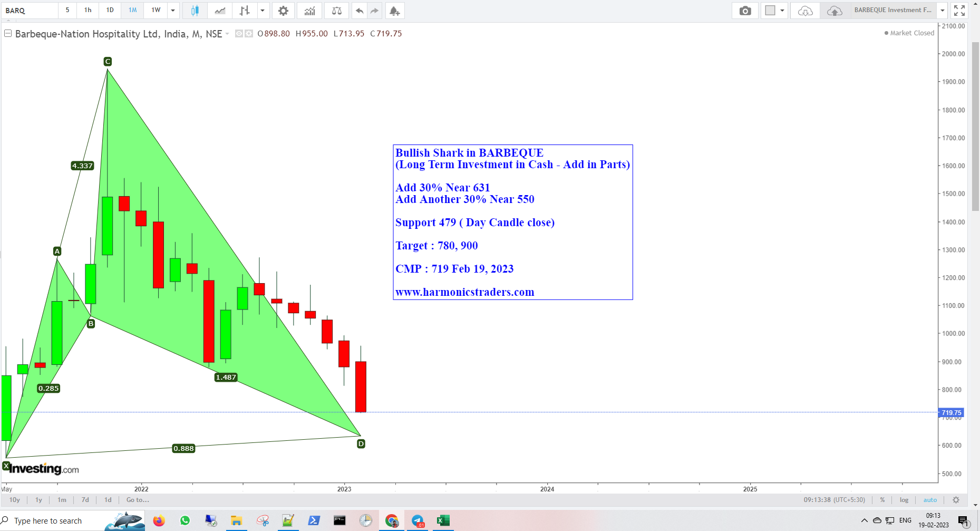Screen dimensions: 980x531
Task: Open Telegram from the taskbar
Action: pos(418,521)
